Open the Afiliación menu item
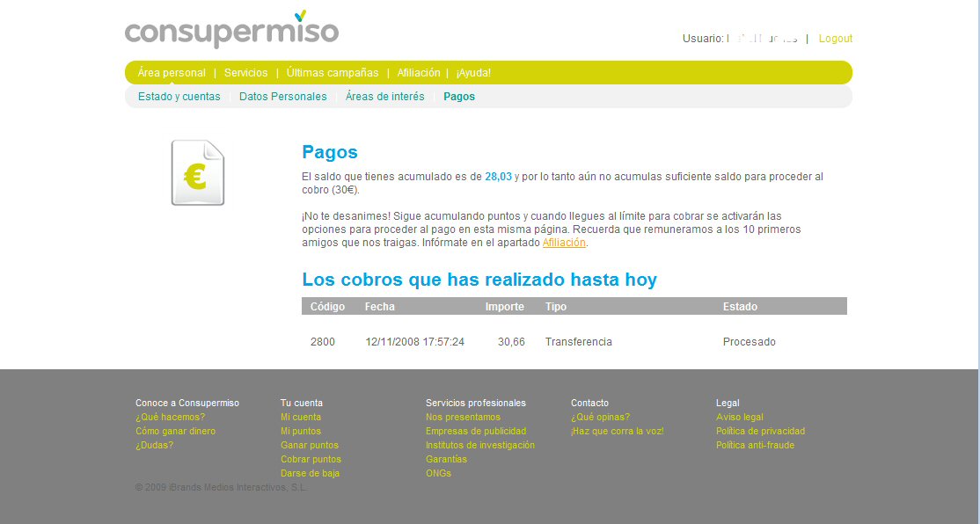 (419, 72)
